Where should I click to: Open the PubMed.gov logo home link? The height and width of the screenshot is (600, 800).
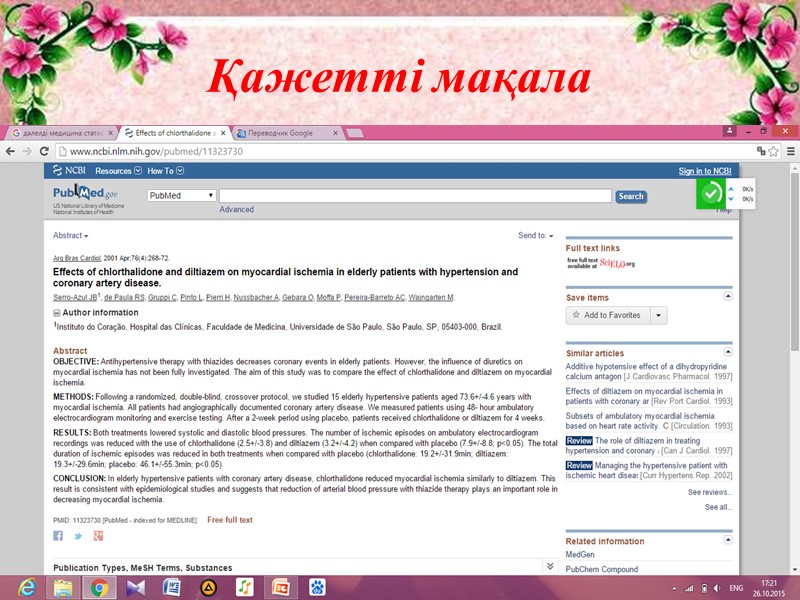(x=85, y=193)
